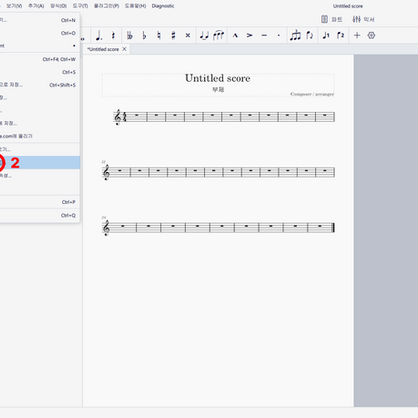Expand the submenu arrow in the File menu
This screenshot has width=418, height=418.
coord(74,46)
